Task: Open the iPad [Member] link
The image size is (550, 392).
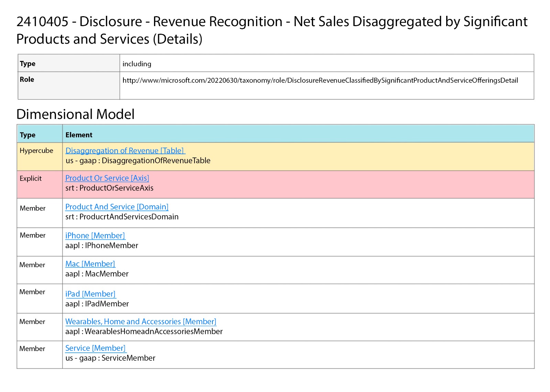Action: (x=91, y=294)
